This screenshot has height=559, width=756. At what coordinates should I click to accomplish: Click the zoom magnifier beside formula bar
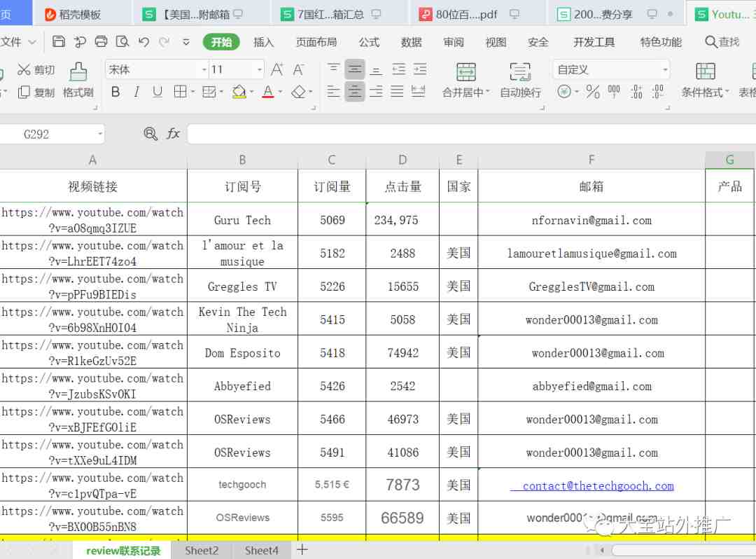(150, 134)
